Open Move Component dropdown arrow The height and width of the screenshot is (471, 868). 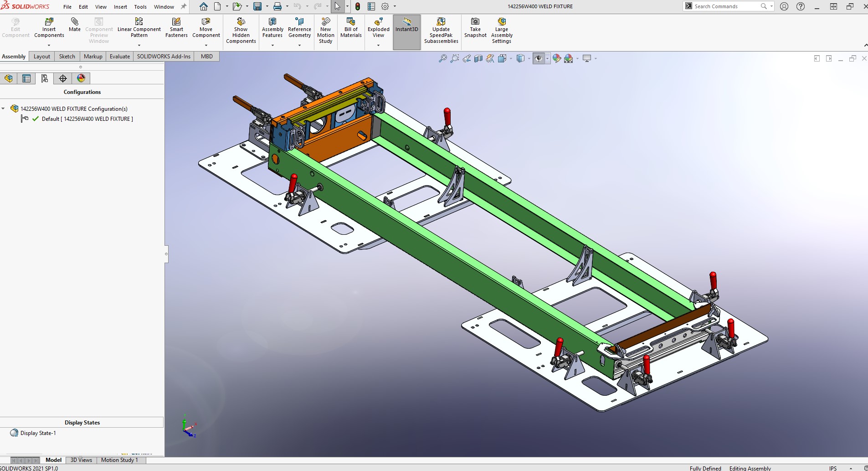206,45
